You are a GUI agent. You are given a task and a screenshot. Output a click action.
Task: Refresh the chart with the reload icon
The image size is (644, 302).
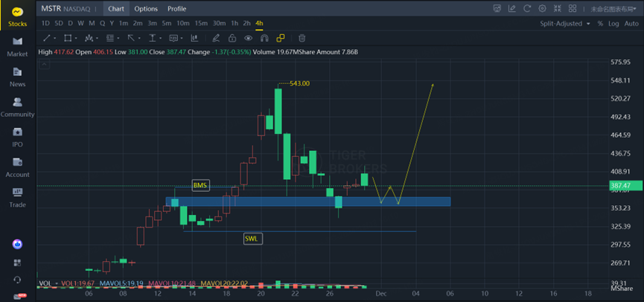coord(527,9)
